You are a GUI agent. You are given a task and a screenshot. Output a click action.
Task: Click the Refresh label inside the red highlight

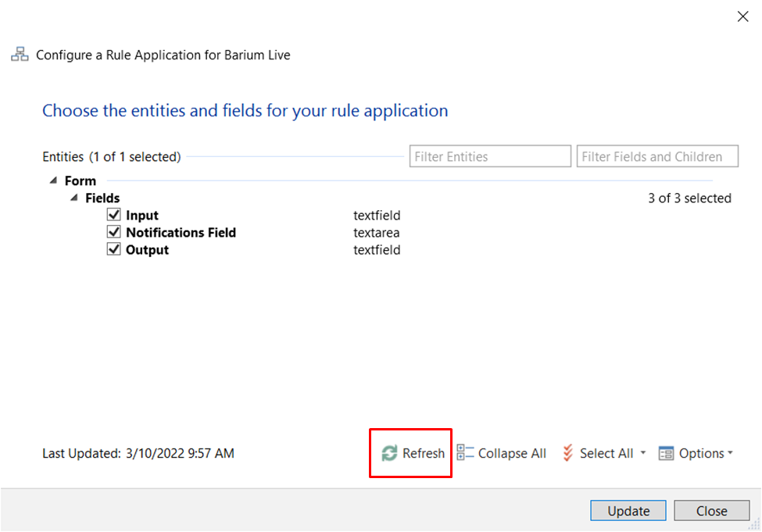423,453
